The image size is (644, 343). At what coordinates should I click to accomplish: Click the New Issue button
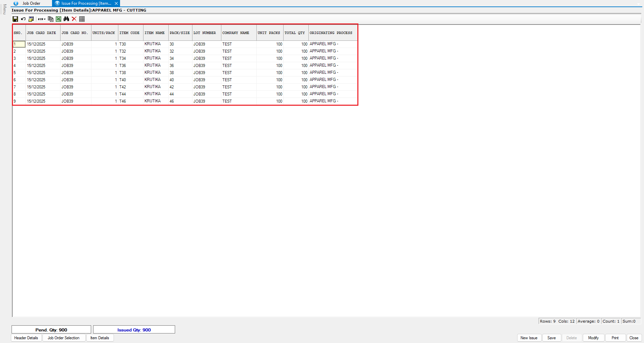click(x=529, y=338)
